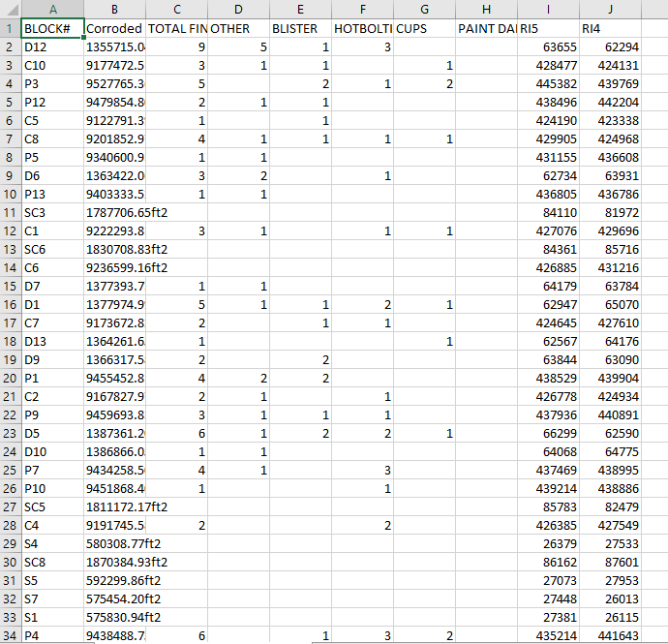The height and width of the screenshot is (644, 668).
Task: Select column B header
Action: (x=114, y=9)
